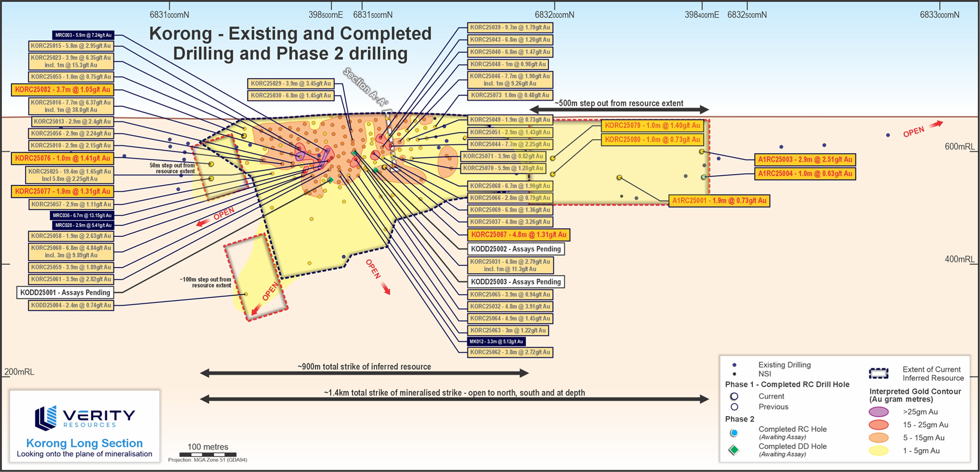Click the A1RC25003 intercept label
Viewport: 980px width, 472px height.
tap(805, 159)
